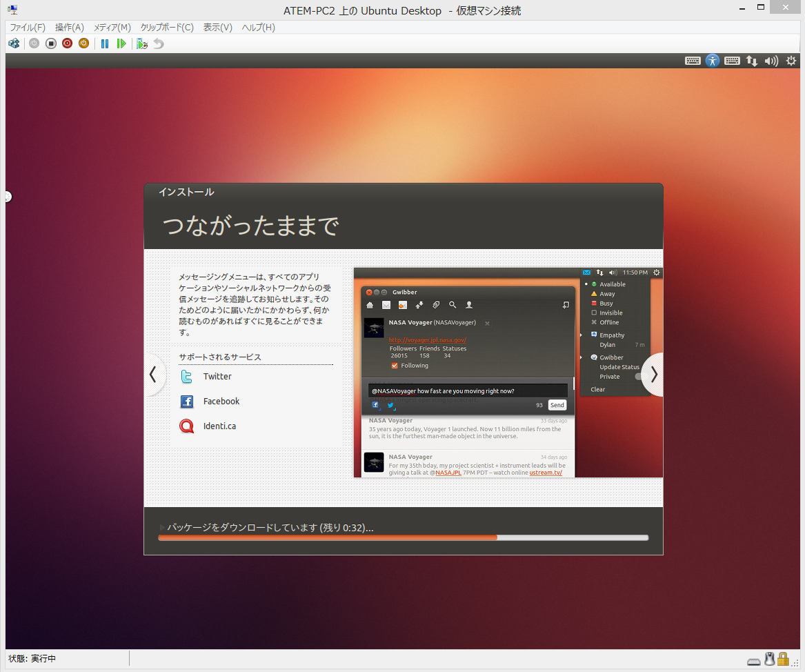Click the Gwibber search magnifier icon in the screenshot

453,305
